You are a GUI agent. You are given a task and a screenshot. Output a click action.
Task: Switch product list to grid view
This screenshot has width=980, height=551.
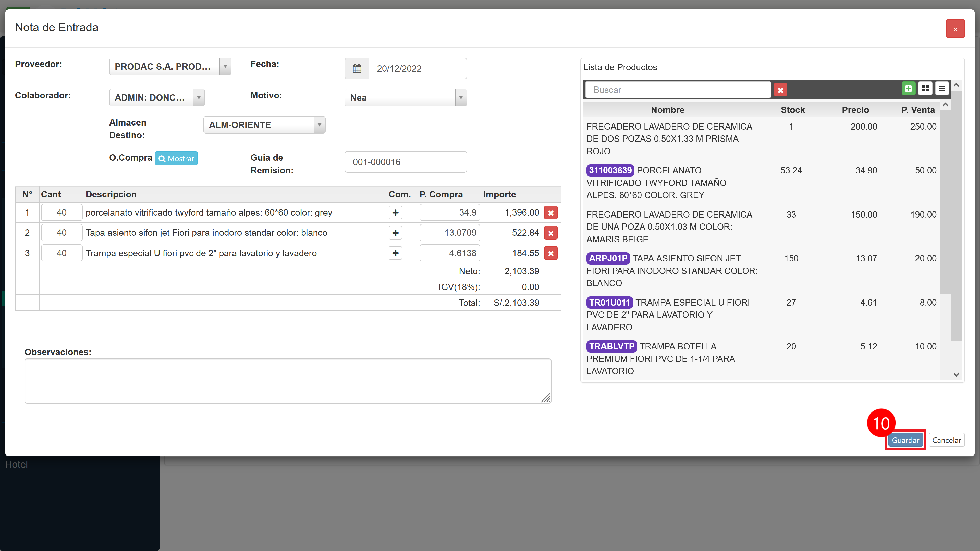925,89
